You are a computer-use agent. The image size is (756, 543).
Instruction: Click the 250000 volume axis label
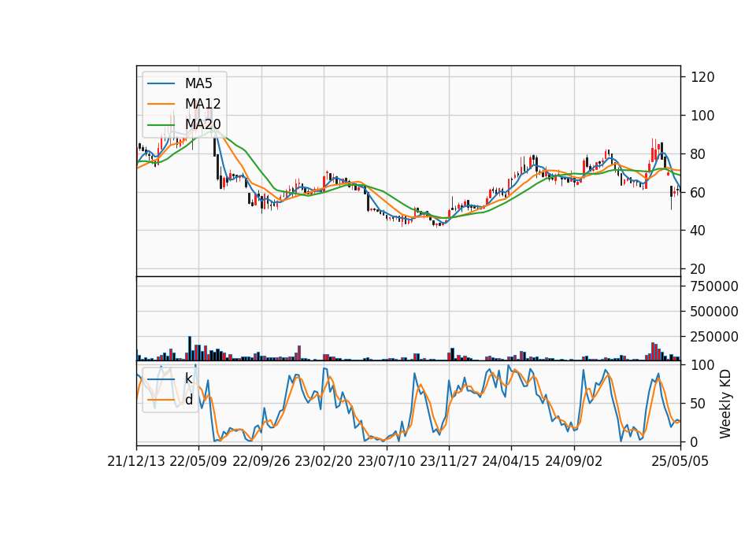click(714, 337)
